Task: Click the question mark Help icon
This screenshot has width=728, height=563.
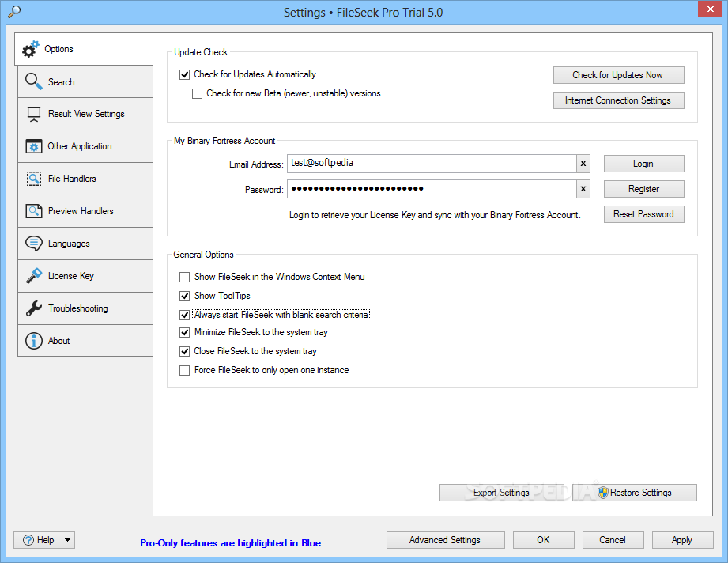Action: click(28, 540)
